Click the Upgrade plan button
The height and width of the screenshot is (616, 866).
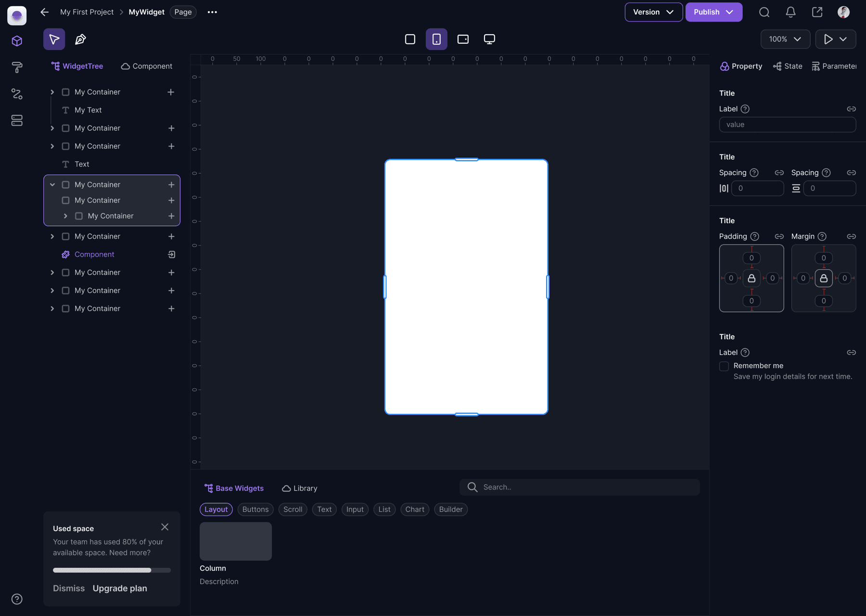coord(120,589)
